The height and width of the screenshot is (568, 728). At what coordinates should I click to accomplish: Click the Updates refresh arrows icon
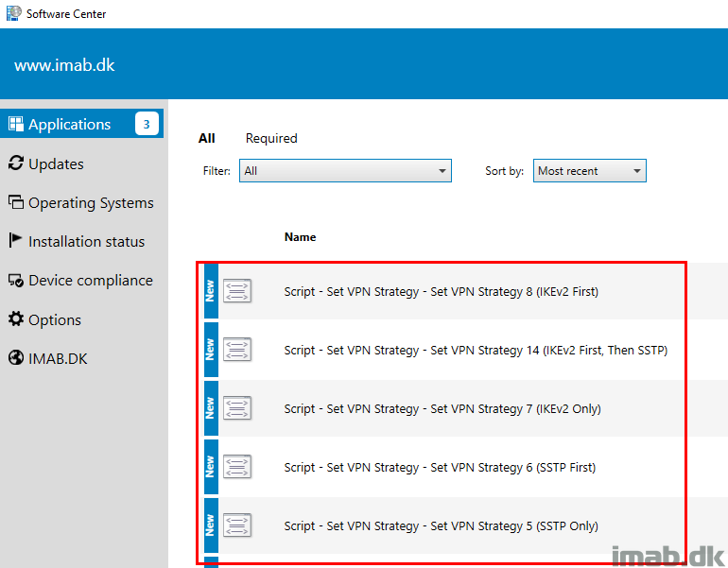pos(16,163)
